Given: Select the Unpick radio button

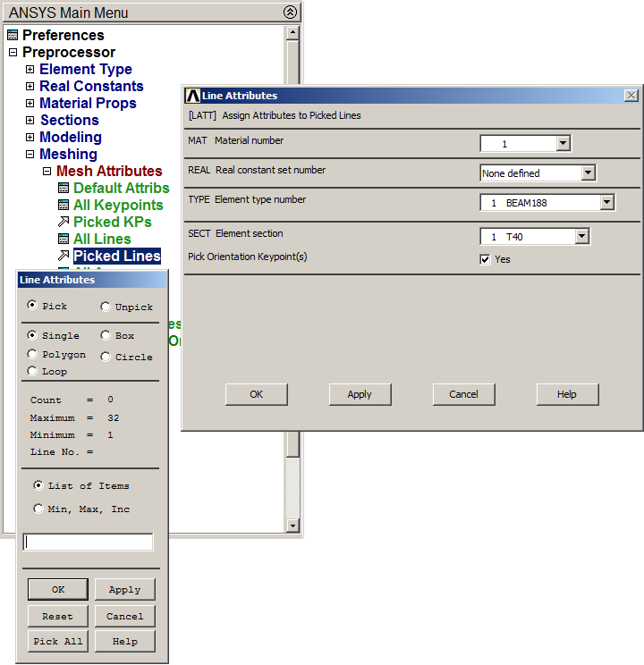Looking at the screenshot, I should coord(106,307).
